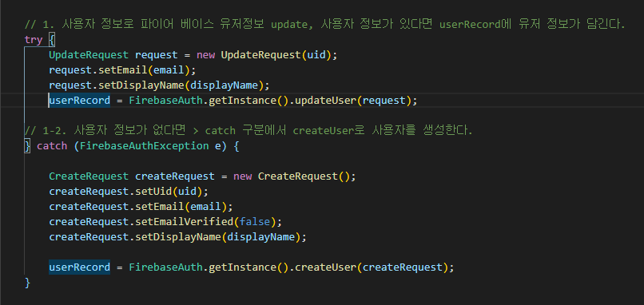Click 'updateUser(request)' method call
Viewport: 644px width, 305px height.
coord(353,101)
